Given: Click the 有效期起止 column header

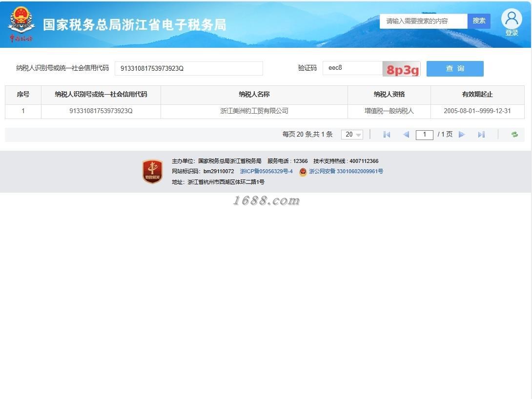Looking at the screenshot, I should click(x=477, y=95).
